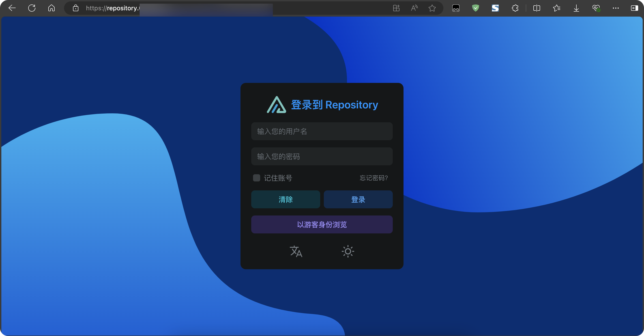Click 以游客身份浏览 browse as guest button
The image size is (644, 336).
click(x=322, y=224)
